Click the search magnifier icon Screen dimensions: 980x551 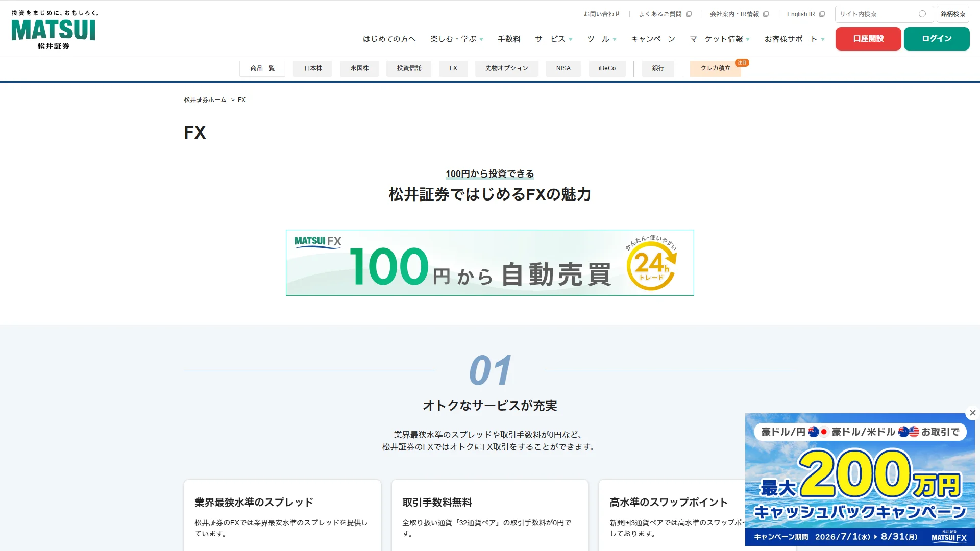(x=922, y=14)
